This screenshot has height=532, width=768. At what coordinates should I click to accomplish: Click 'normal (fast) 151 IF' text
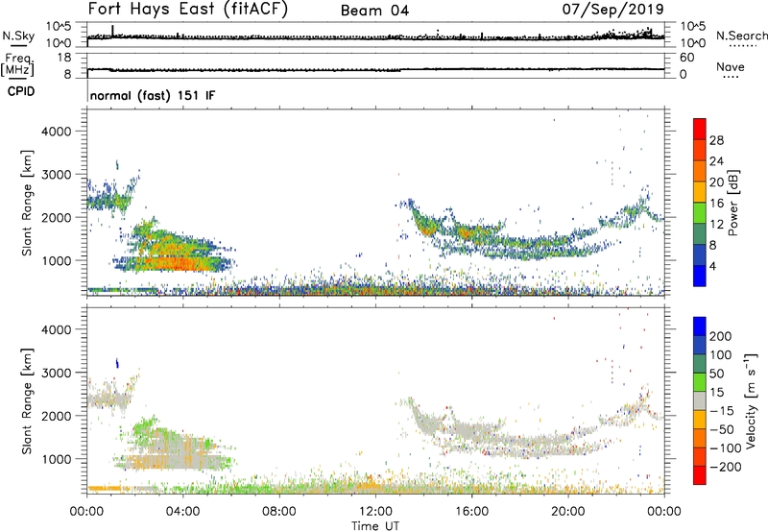(153, 95)
